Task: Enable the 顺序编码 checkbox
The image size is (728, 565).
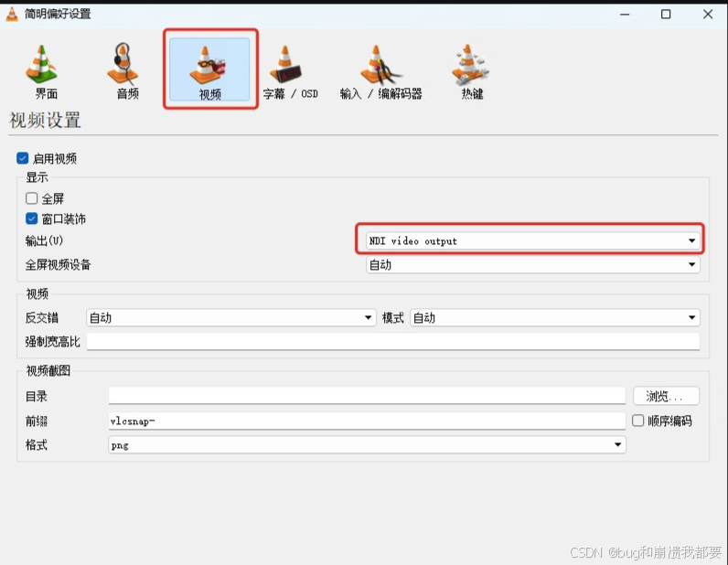Action: click(x=638, y=421)
